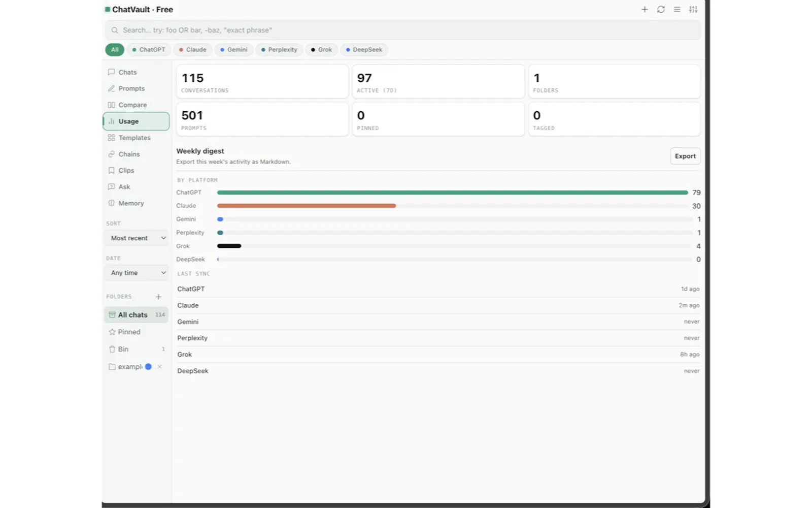Click the 8h ago Grok sync time
The image size is (812, 508).
click(690, 355)
